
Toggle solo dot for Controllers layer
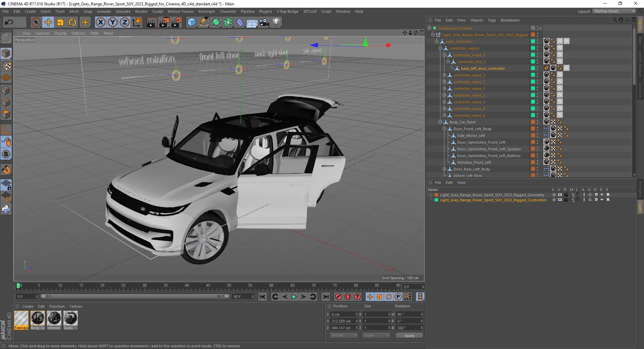click(554, 200)
